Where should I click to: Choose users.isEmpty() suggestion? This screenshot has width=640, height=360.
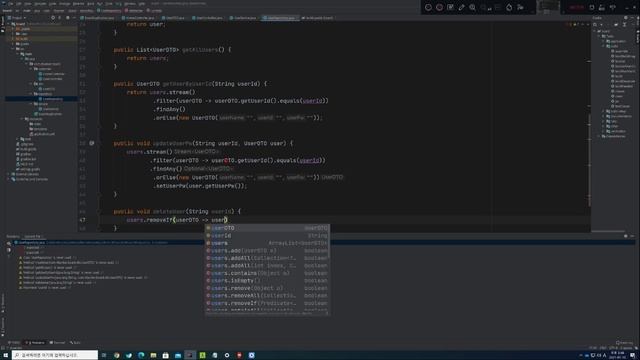click(x=267, y=280)
